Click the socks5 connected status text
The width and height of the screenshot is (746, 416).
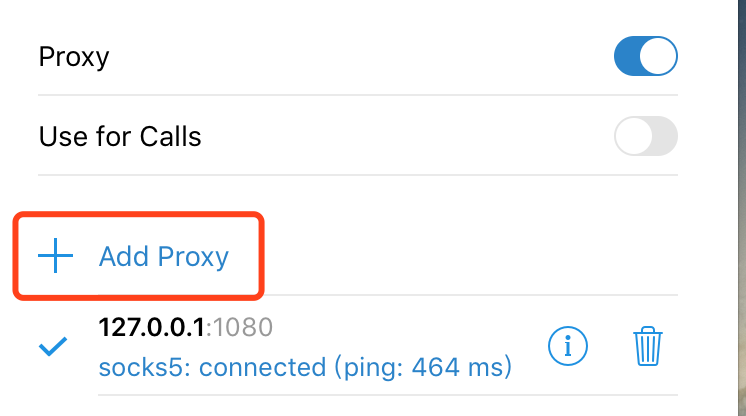(305, 368)
